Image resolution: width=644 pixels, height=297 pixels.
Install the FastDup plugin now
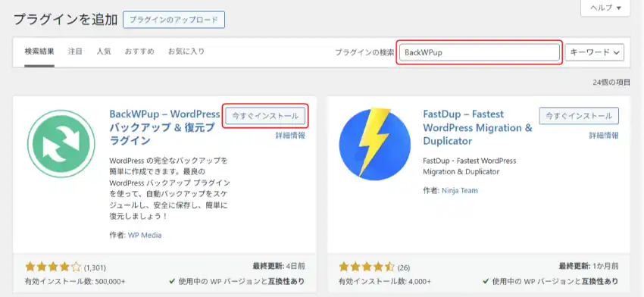pos(579,116)
